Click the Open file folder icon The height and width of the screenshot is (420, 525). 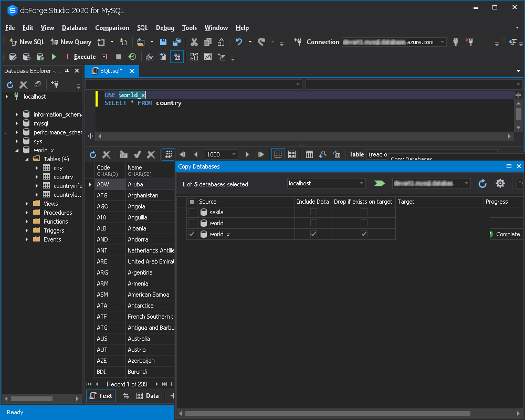point(141,42)
